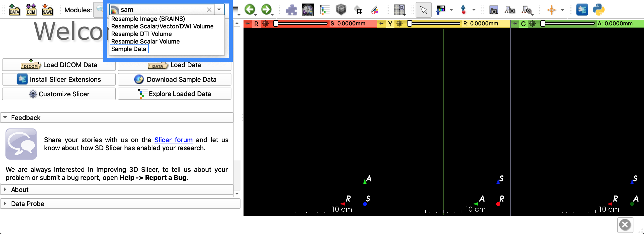Select Sample Data from module list
The width and height of the screenshot is (644, 234).
coord(129,49)
